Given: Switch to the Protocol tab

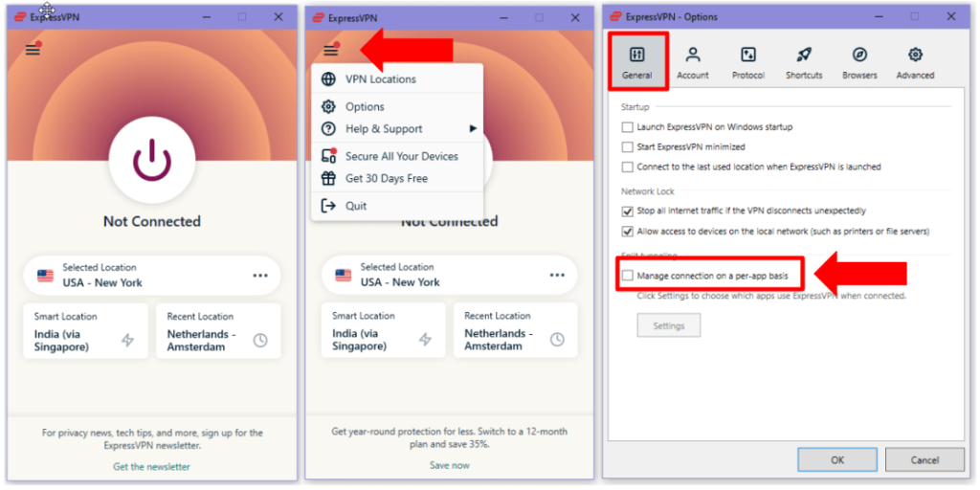Looking at the screenshot, I should tap(748, 61).
